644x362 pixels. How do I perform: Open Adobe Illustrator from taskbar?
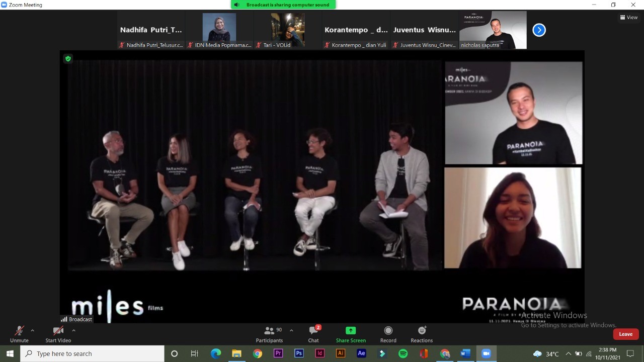341,353
